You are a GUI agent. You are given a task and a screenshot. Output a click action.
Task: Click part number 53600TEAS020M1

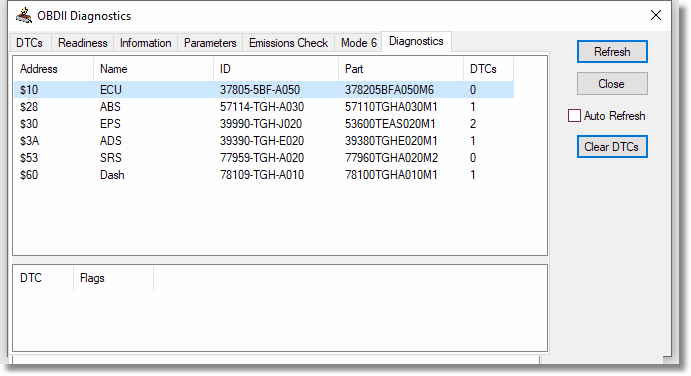(x=390, y=124)
